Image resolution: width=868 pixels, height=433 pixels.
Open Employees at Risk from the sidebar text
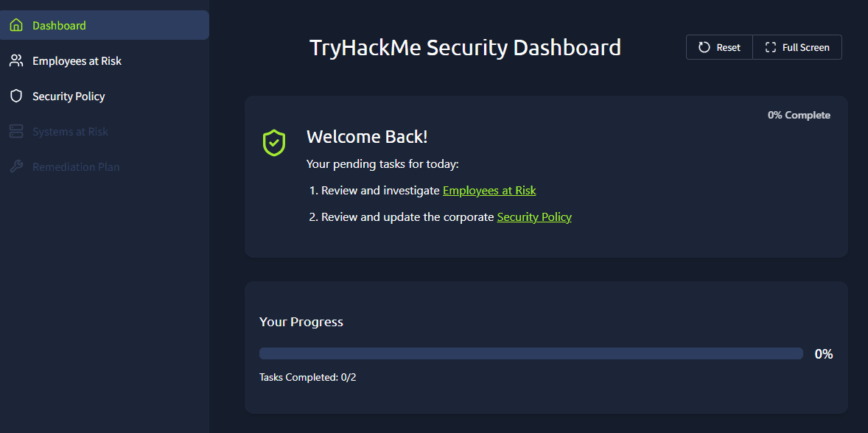77,61
